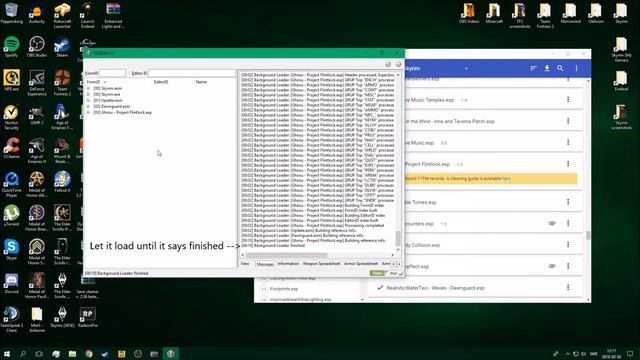The image size is (640, 360).
Task: Open the CCleaner desktop shortcut
Action: (11, 148)
